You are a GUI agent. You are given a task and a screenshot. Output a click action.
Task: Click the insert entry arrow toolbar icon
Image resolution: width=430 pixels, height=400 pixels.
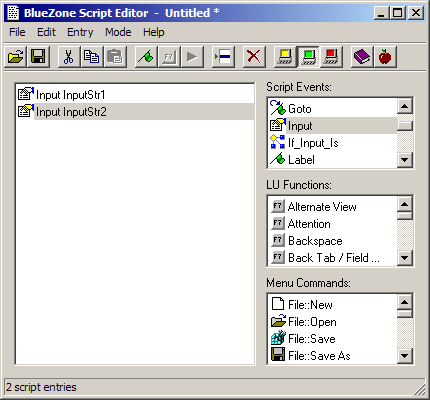pos(223,57)
